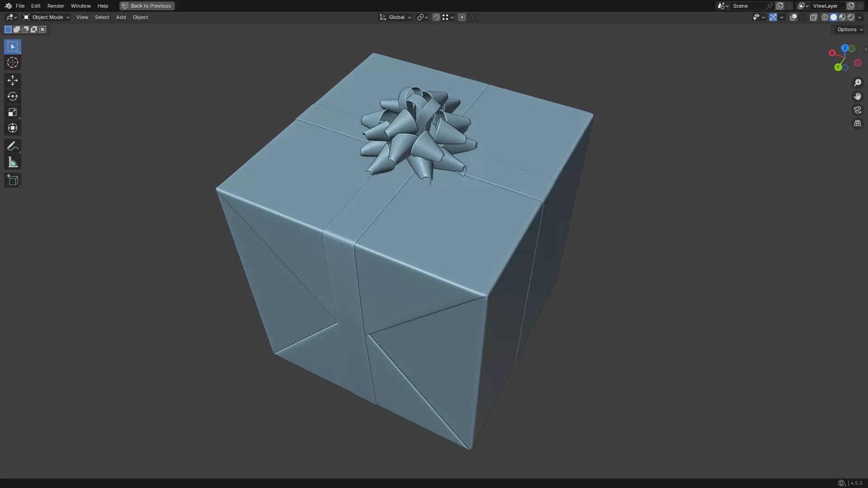The width and height of the screenshot is (868, 488).
Task: Toggle X-Ray view
Action: pos(813,17)
